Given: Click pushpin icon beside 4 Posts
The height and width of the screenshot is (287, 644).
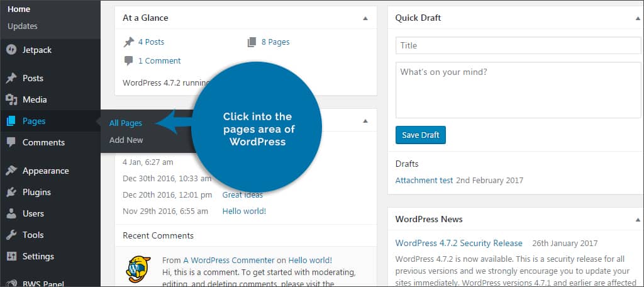Looking at the screenshot, I should pos(128,42).
